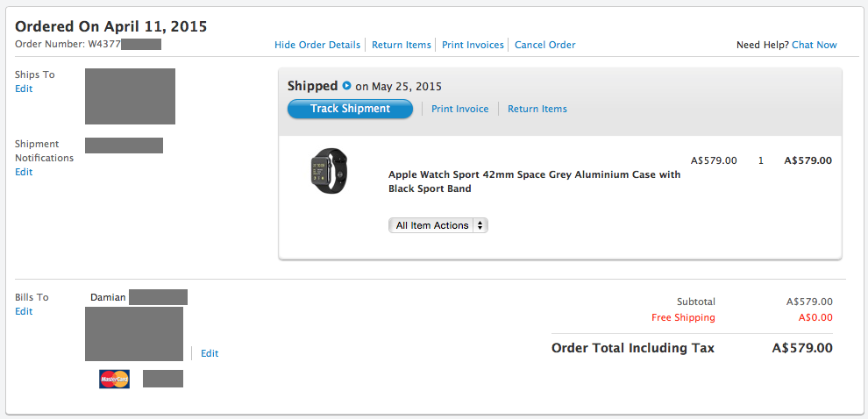Select the Cancel Order link
868x419 pixels.
pos(545,45)
